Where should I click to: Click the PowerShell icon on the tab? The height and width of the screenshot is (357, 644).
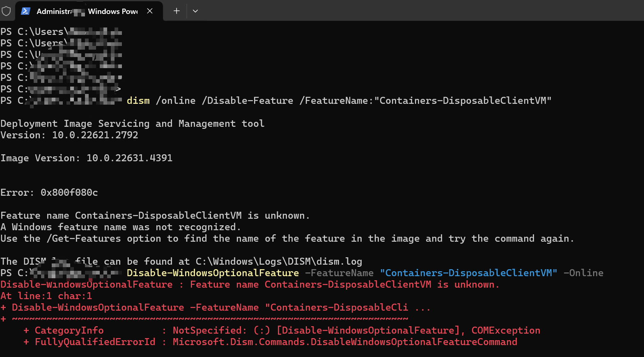click(x=25, y=11)
